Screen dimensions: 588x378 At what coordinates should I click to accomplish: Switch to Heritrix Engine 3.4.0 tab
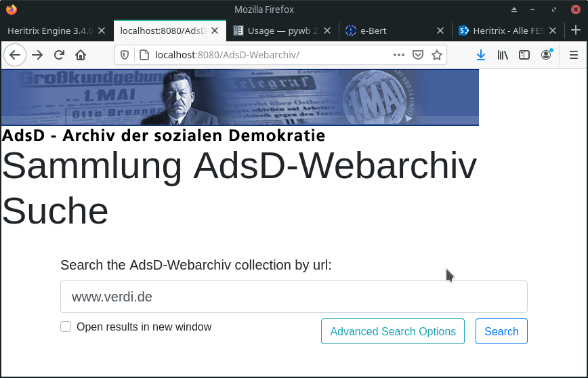[x=50, y=30]
